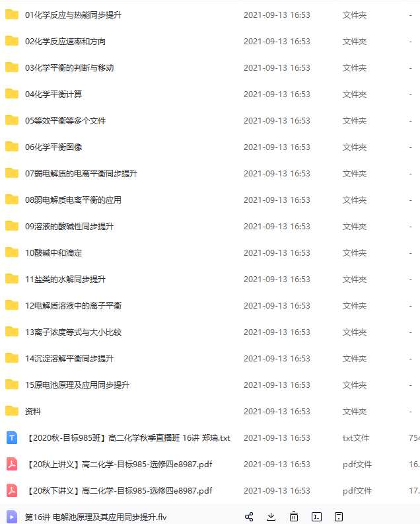Click the share icon on the flv row

(x=249, y=517)
